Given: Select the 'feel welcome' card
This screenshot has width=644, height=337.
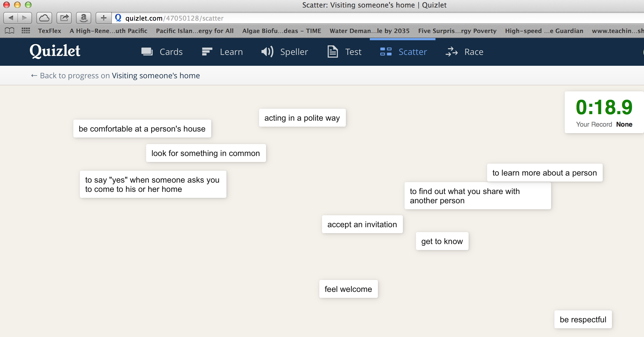Looking at the screenshot, I should pos(348,289).
